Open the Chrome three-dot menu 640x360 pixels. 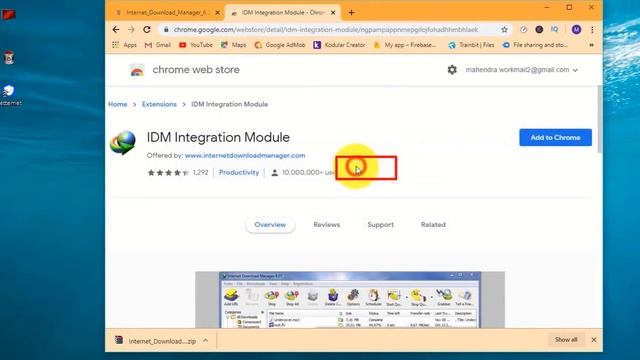(x=592, y=29)
